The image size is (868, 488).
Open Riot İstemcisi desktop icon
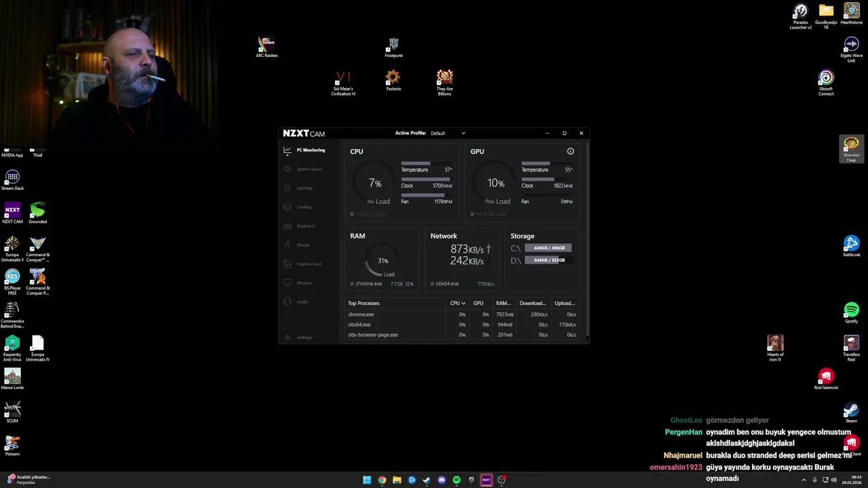coord(826,379)
